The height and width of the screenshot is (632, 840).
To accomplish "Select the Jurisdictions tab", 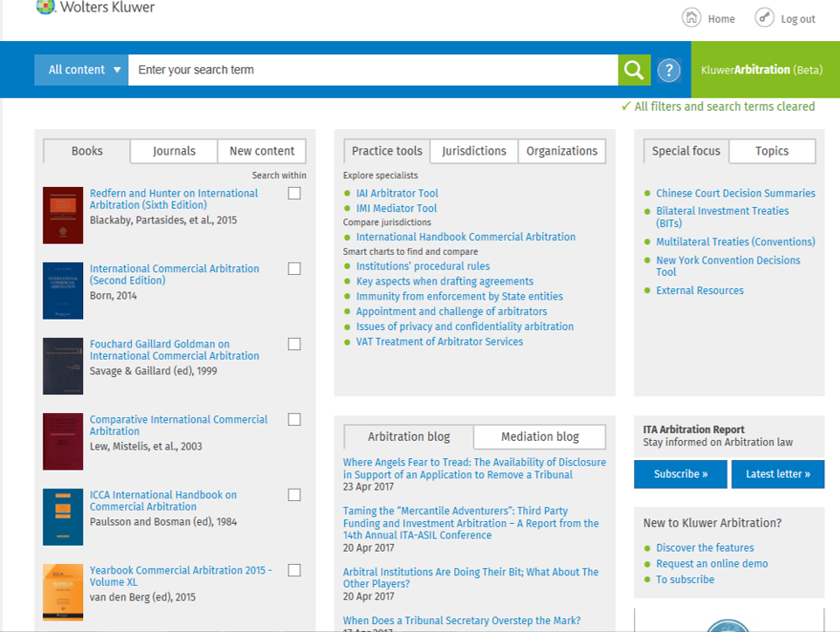I will click(474, 151).
